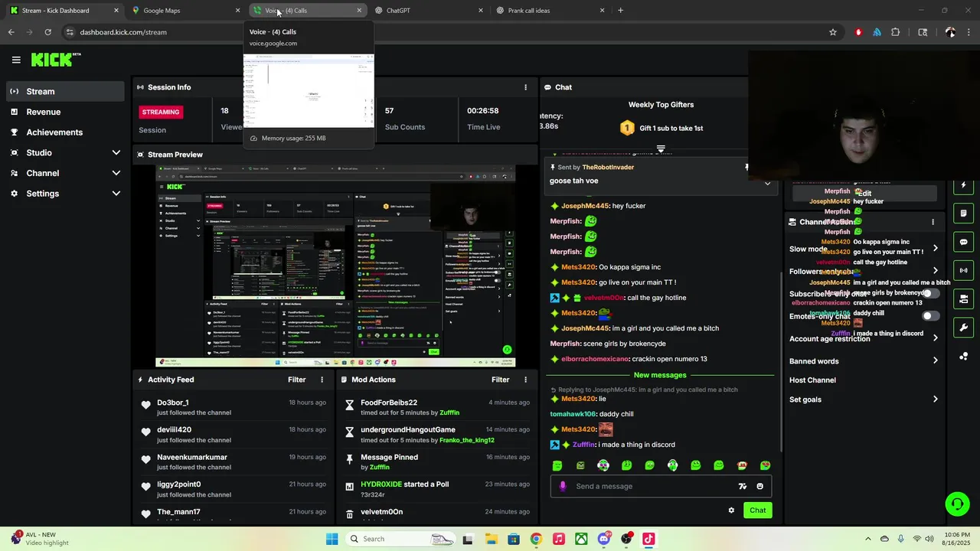Click the tab preview thumbnail for Voice
The height and width of the screenshot is (551, 980).
coord(309,92)
